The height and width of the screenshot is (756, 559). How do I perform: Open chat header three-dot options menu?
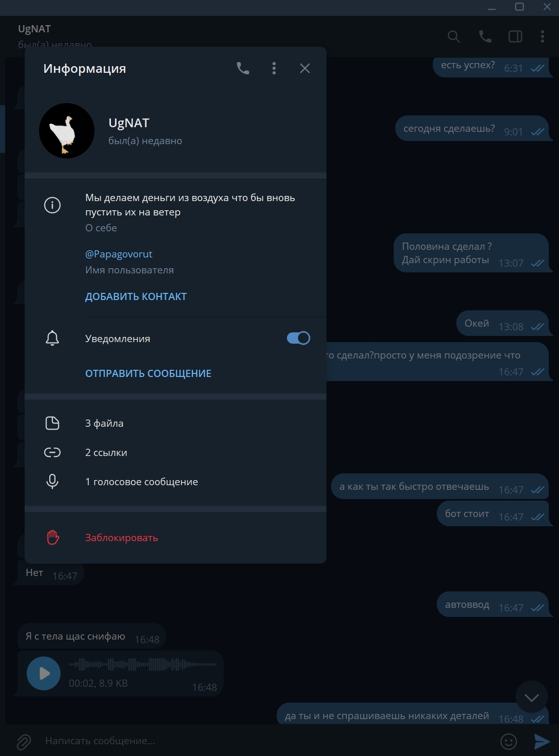coord(543,36)
